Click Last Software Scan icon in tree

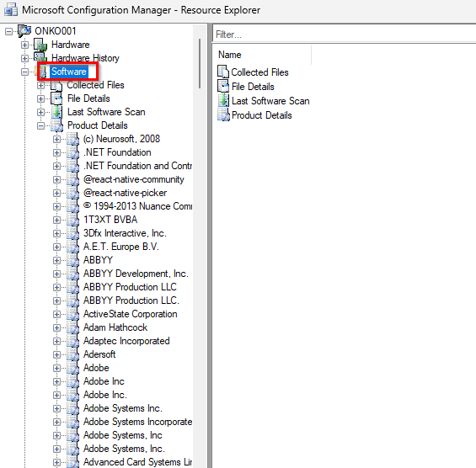coord(56,112)
